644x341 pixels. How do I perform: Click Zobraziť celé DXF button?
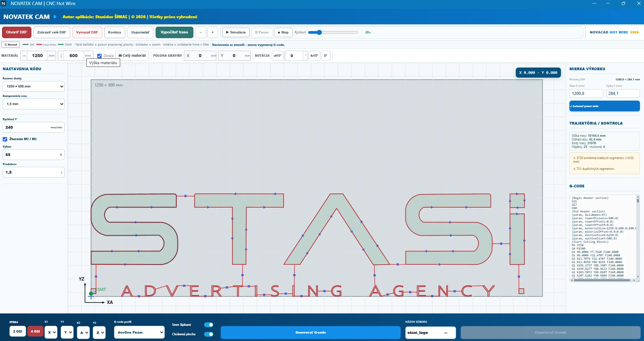[52, 32]
